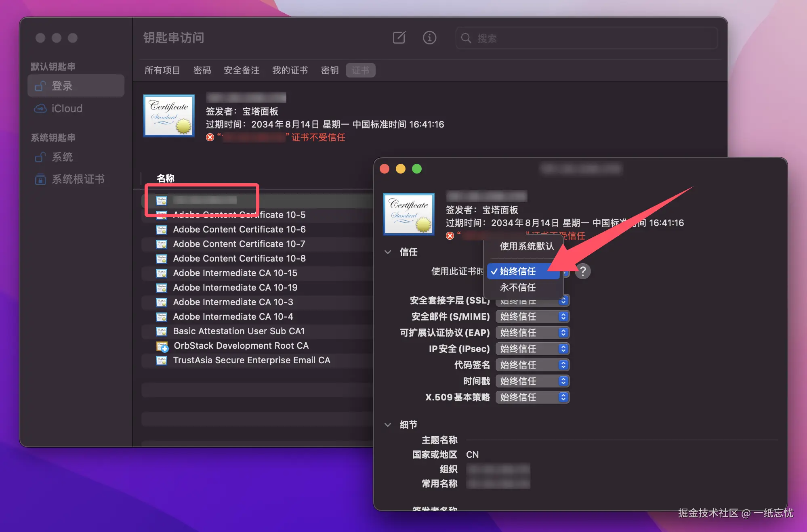Click the large certificate thumbnail in the detail dialog

409,214
